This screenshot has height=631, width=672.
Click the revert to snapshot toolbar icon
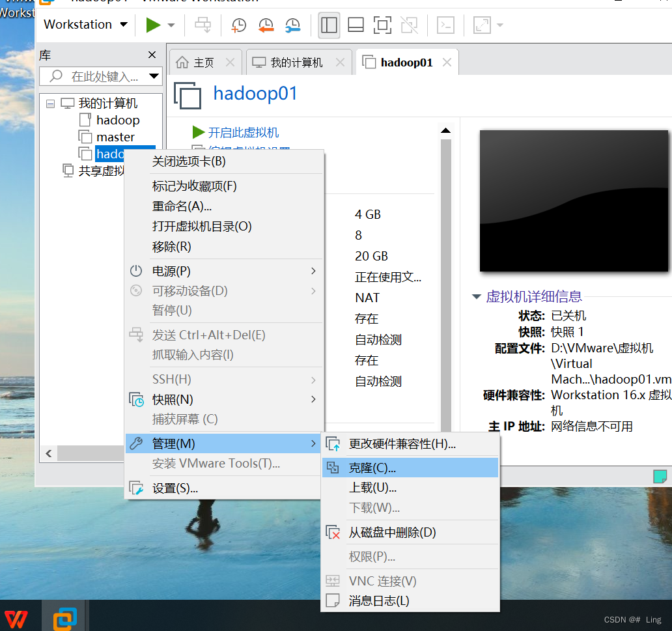(x=266, y=25)
